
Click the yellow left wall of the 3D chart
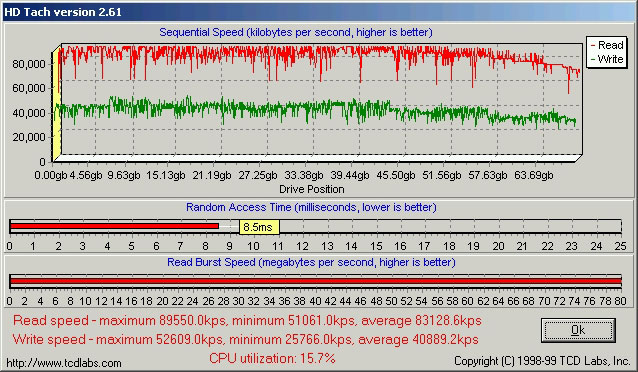point(57,104)
